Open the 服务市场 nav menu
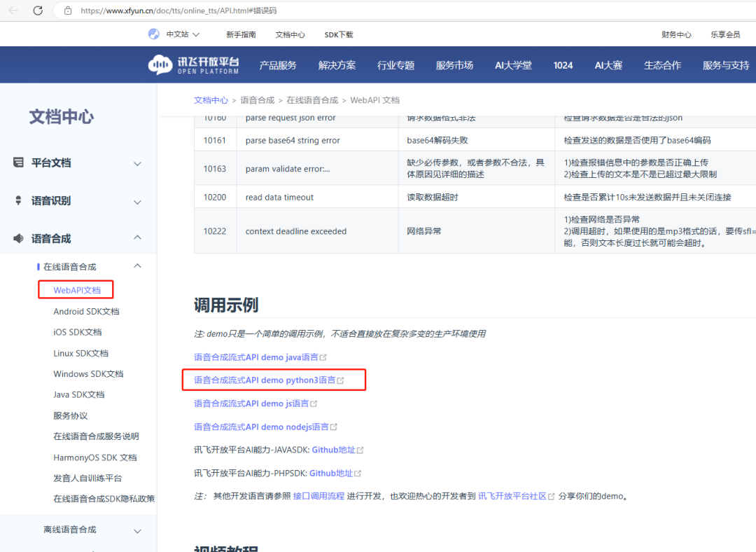Viewport: 756px width, 552px height. coord(455,65)
